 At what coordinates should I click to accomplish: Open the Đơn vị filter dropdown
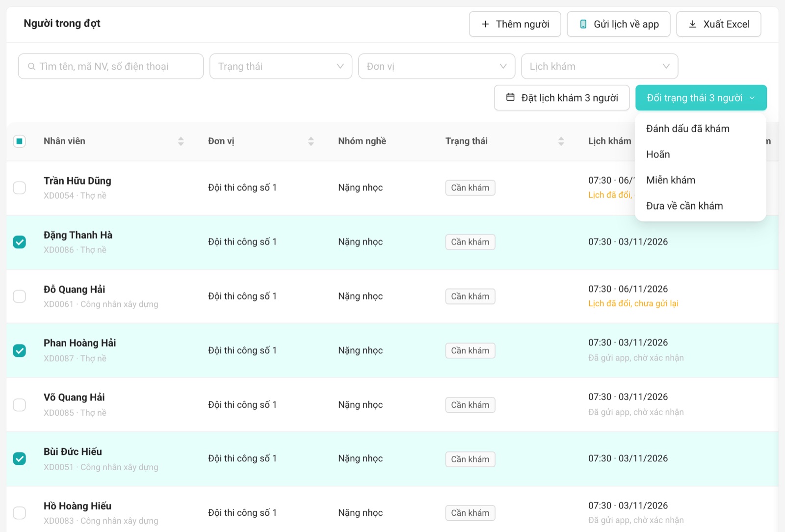click(437, 66)
